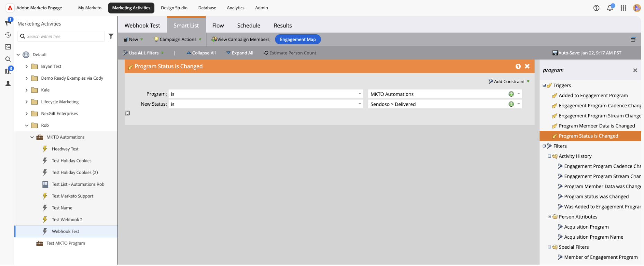Collapse the MKTO Automations program
The image size is (644, 266).
[32, 137]
